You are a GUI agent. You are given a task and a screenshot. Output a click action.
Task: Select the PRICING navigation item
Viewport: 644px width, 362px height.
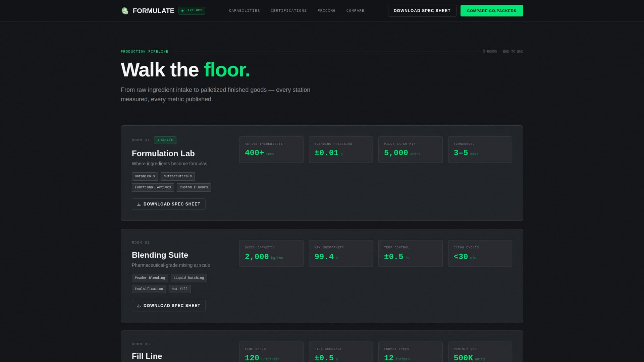pyautogui.click(x=326, y=10)
